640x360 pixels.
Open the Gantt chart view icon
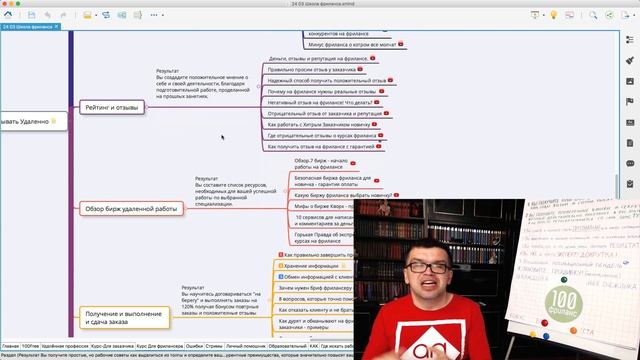569,15
